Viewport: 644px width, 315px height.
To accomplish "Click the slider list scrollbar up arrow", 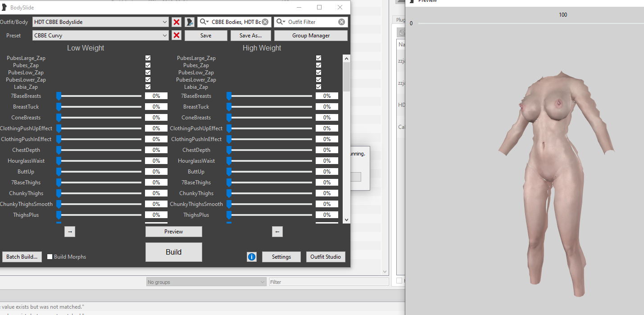I will click(x=346, y=58).
